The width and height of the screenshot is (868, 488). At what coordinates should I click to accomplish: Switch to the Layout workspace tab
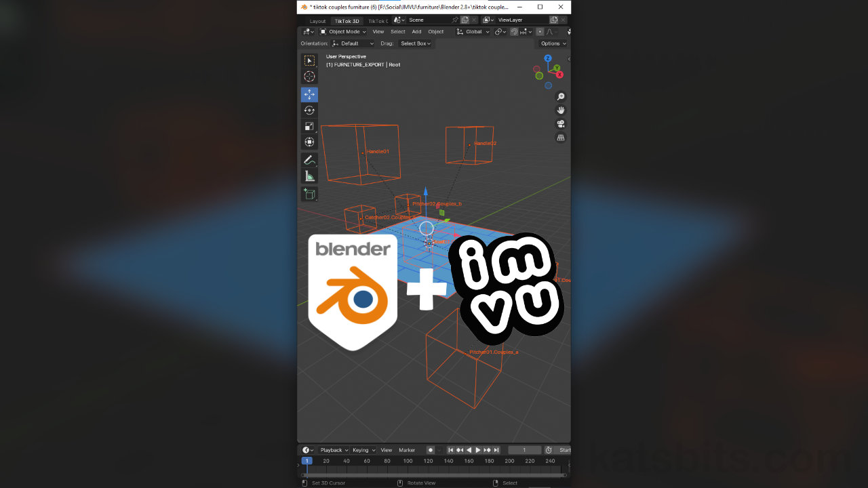317,21
